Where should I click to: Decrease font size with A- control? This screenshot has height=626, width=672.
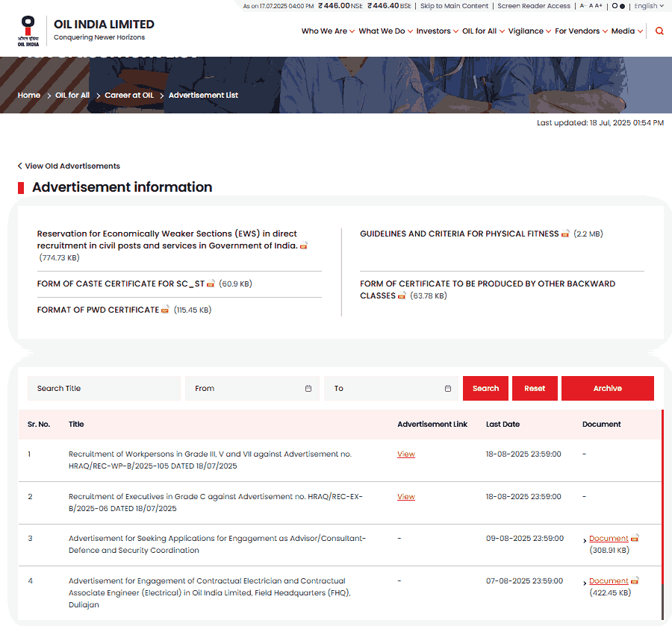[583, 6]
